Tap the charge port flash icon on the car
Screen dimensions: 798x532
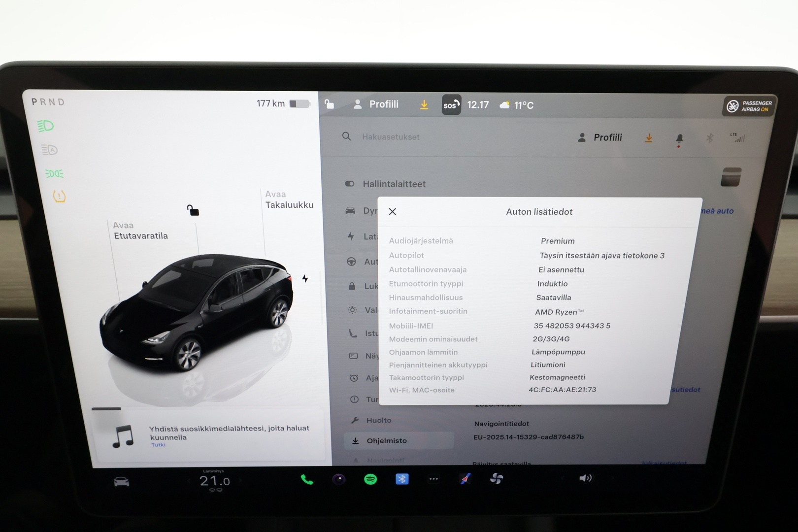[x=305, y=279]
